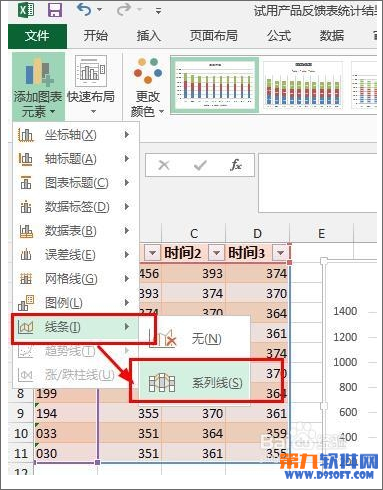
Task: Click cell containing 030
Action: click(66, 454)
